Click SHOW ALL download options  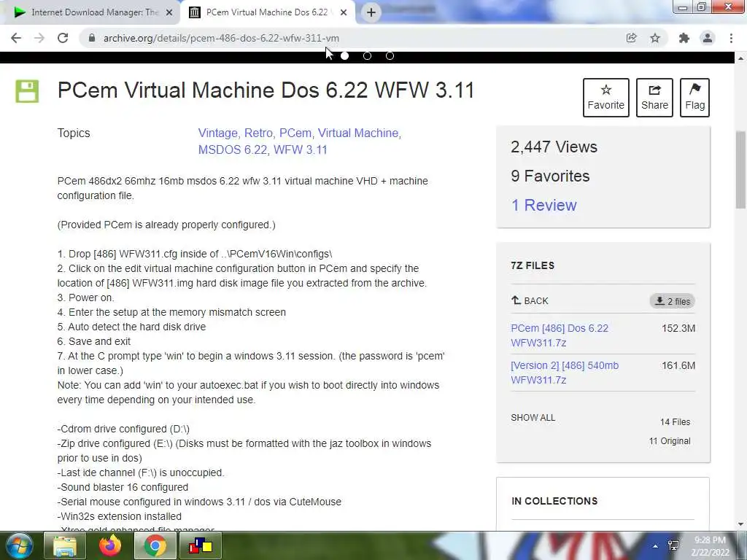pos(533,418)
